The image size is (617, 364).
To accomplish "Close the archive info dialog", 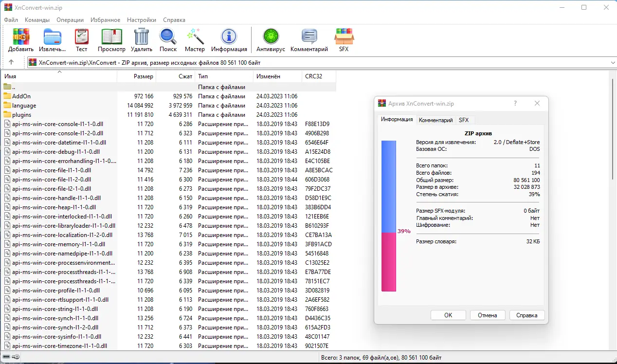I will [537, 103].
